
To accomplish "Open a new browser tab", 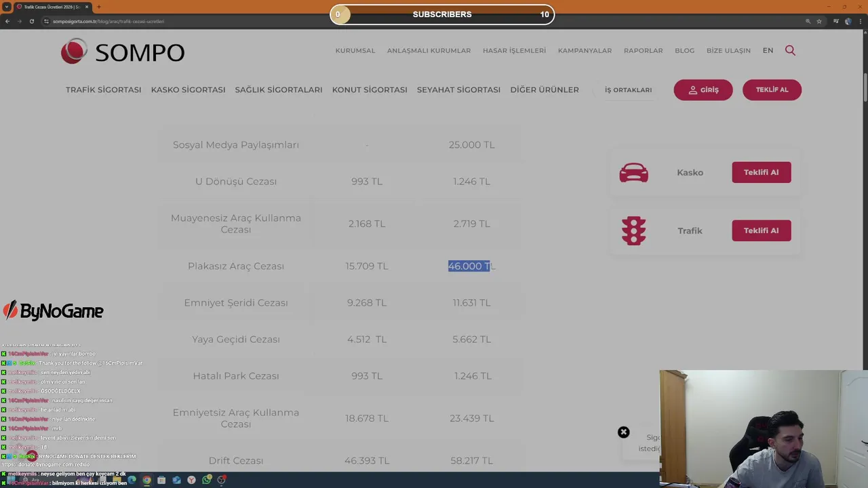I will [98, 7].
